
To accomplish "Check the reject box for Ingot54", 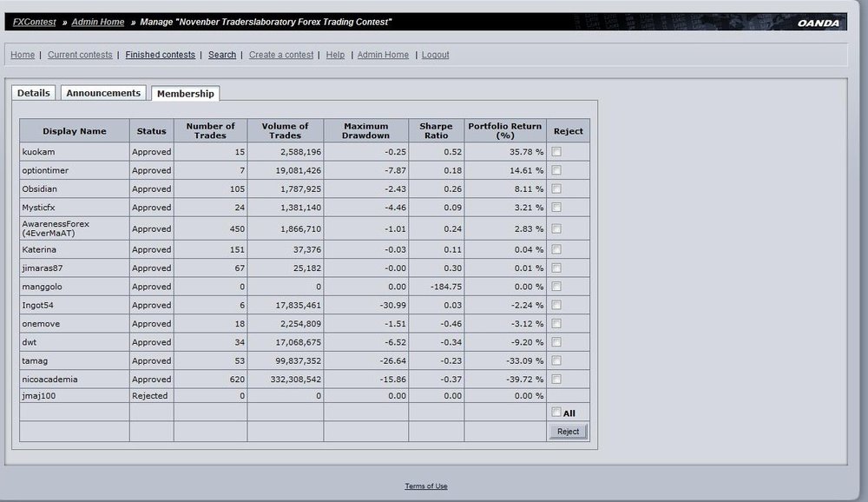I will tap(556, 305).
